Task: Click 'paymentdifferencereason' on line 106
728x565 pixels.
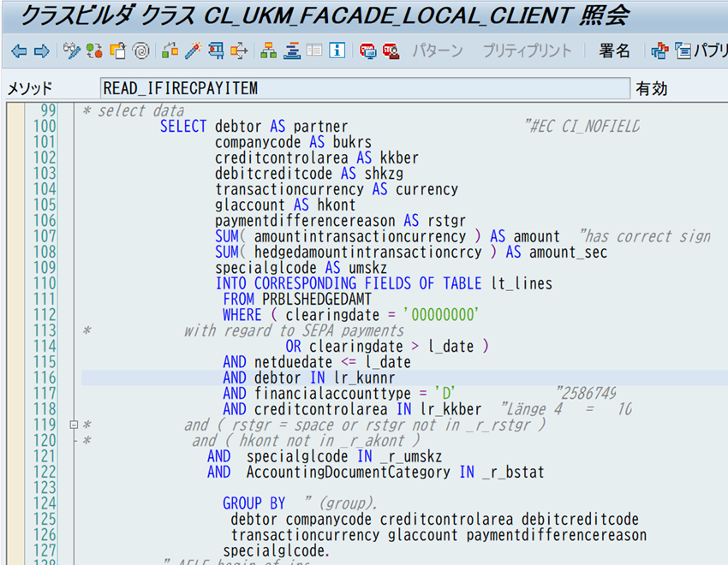Action: tap(305, 220)
